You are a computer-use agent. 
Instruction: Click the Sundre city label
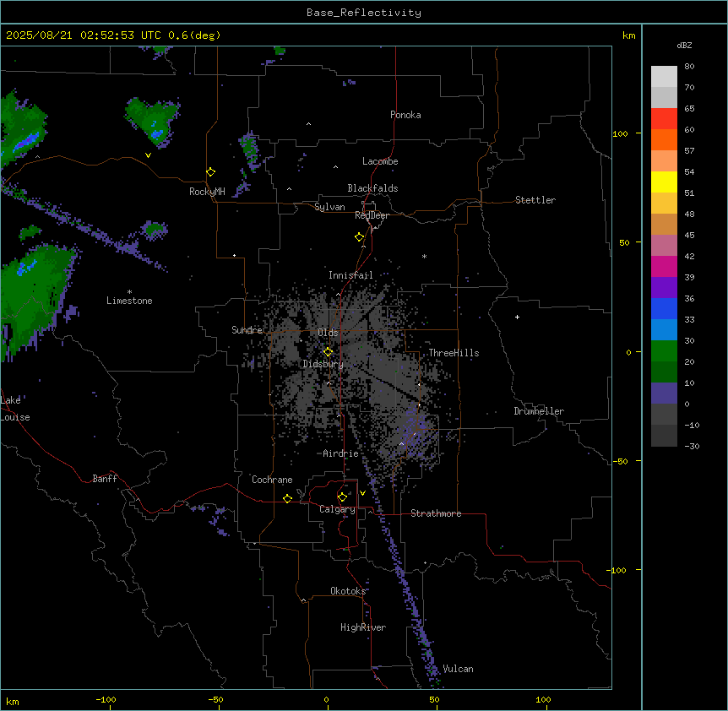[247, 330]
